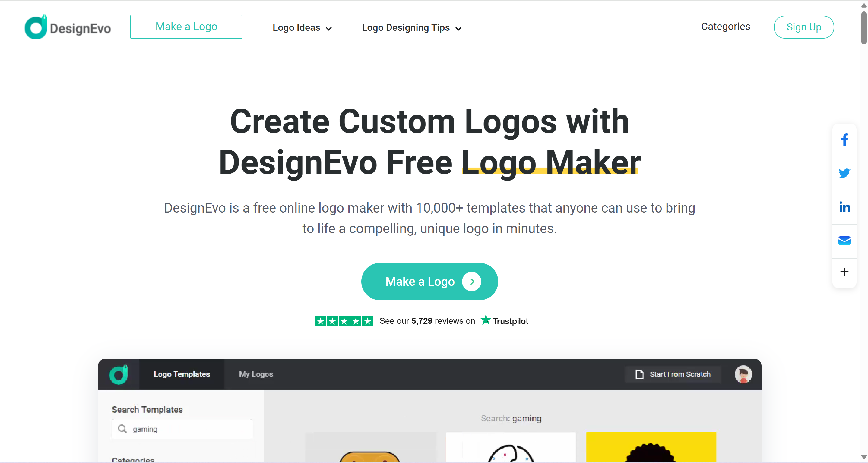Share page on Twitter

click(x=844, y=173)
